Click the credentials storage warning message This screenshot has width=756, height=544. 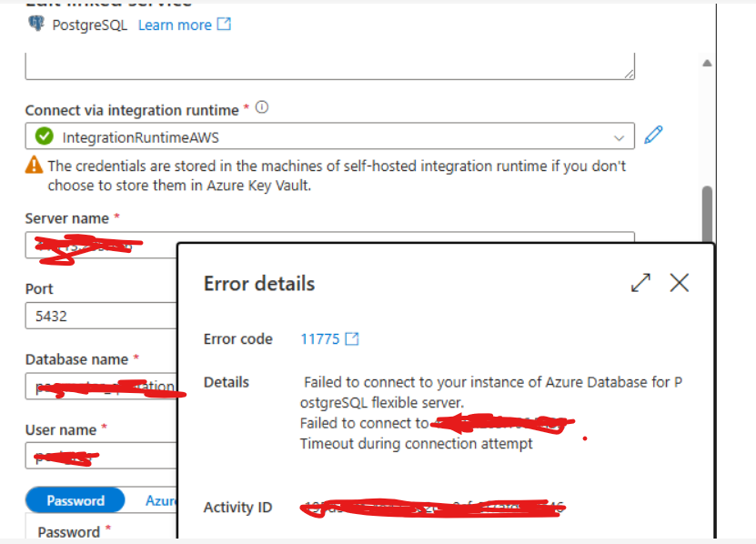click(337, 176)
